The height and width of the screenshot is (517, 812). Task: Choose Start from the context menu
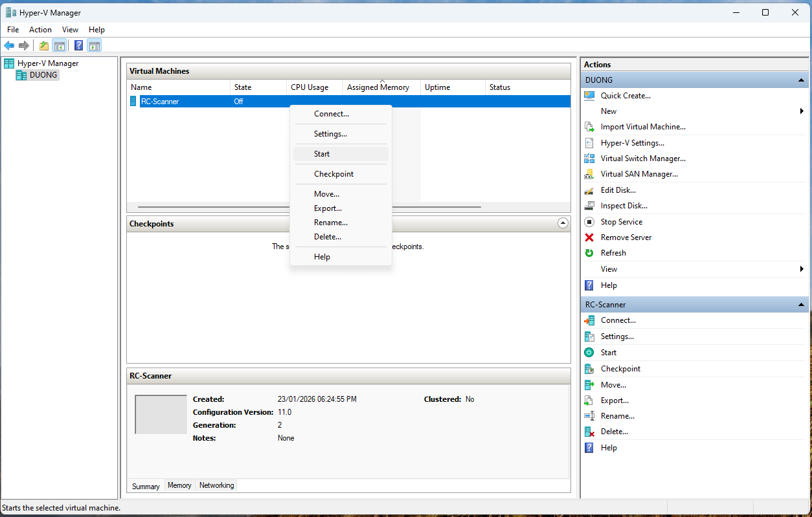tap(341, 154)
